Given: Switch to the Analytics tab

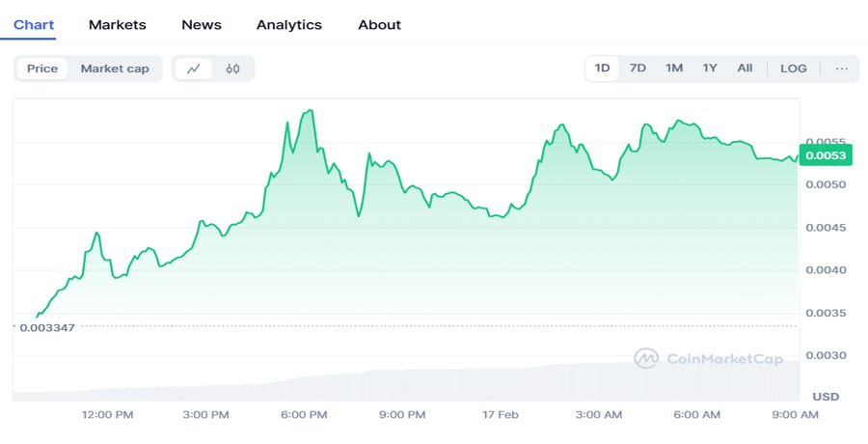Looking at the screenshot, I should 289,24.
